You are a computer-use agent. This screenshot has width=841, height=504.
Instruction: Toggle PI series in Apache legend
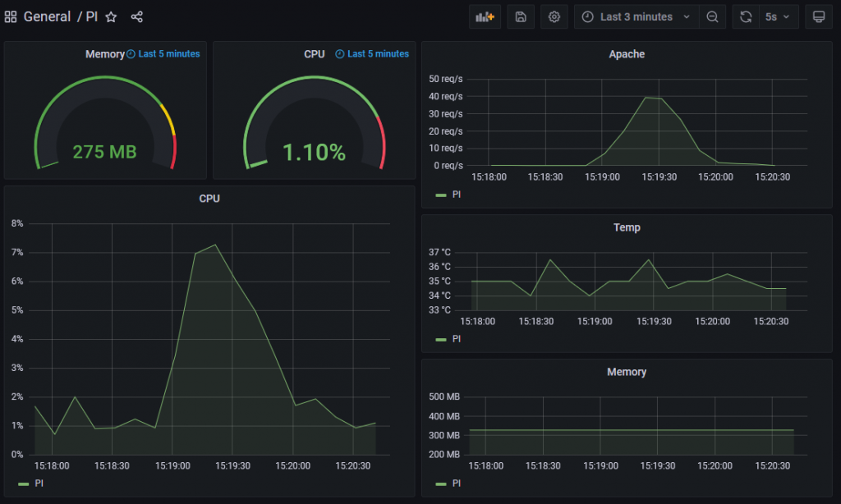coord(457,195)
